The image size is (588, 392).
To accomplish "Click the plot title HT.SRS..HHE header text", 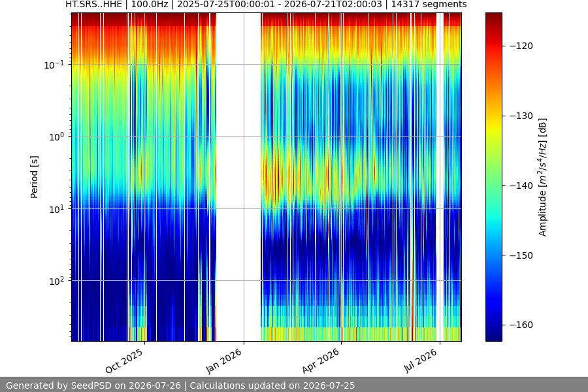I will pyautogui.click(x=266, y=5).
